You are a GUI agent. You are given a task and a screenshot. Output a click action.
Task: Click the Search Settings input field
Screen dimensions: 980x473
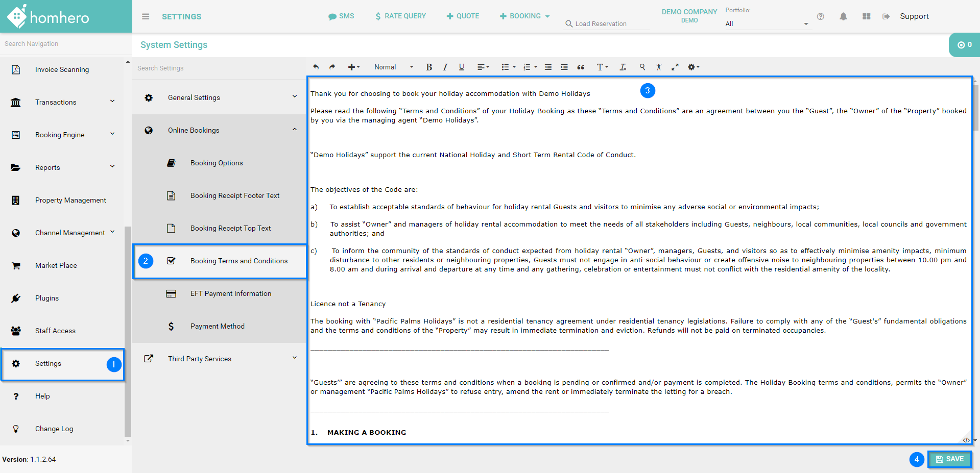[x=220, y=68]
